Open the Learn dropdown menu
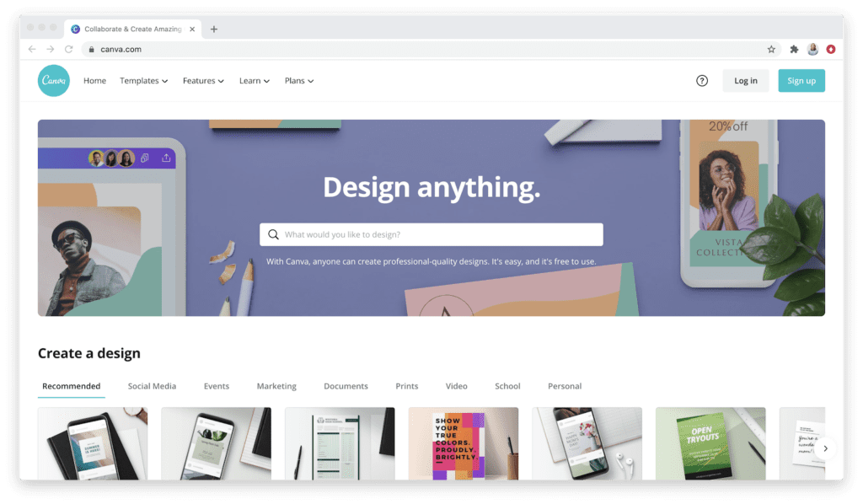The image size is (863, 504). (x=255, y=81)
